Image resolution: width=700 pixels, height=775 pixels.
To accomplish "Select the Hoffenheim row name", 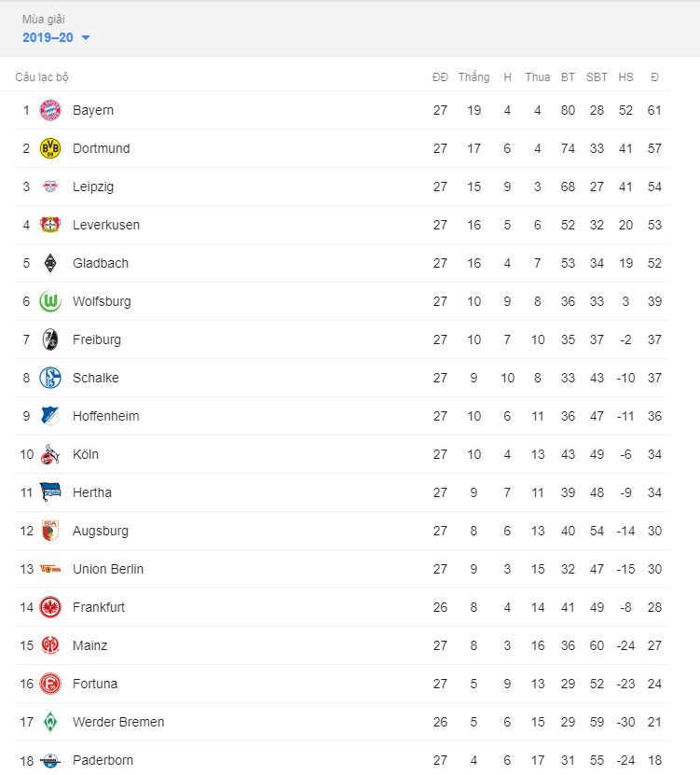I will 105,416.
